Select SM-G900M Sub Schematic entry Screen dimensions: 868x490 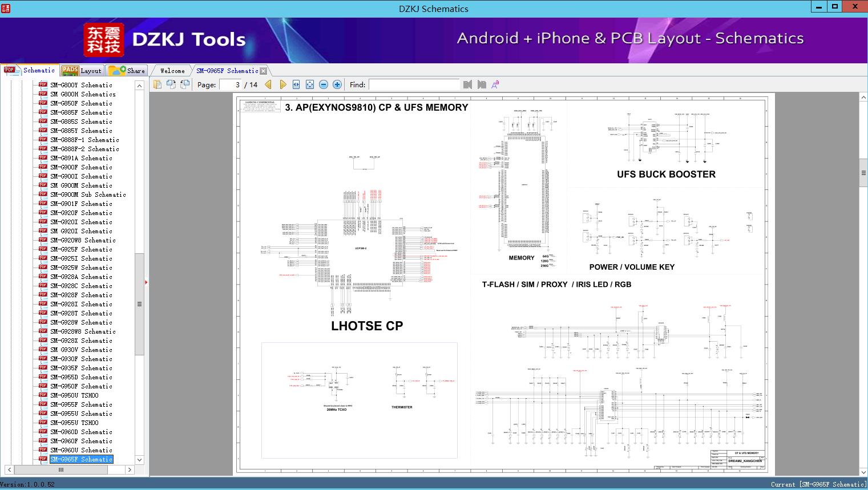88,195
